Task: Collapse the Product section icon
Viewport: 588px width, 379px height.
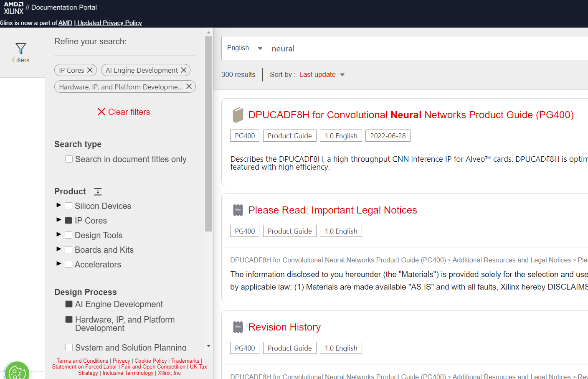Action: 98,191
